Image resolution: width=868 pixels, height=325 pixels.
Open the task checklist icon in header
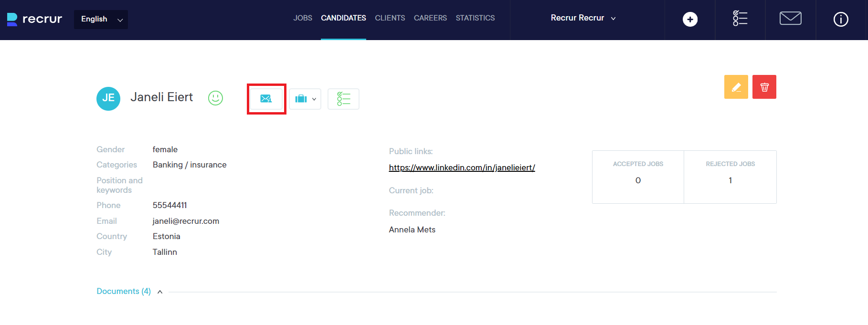[x=740, y=19]
